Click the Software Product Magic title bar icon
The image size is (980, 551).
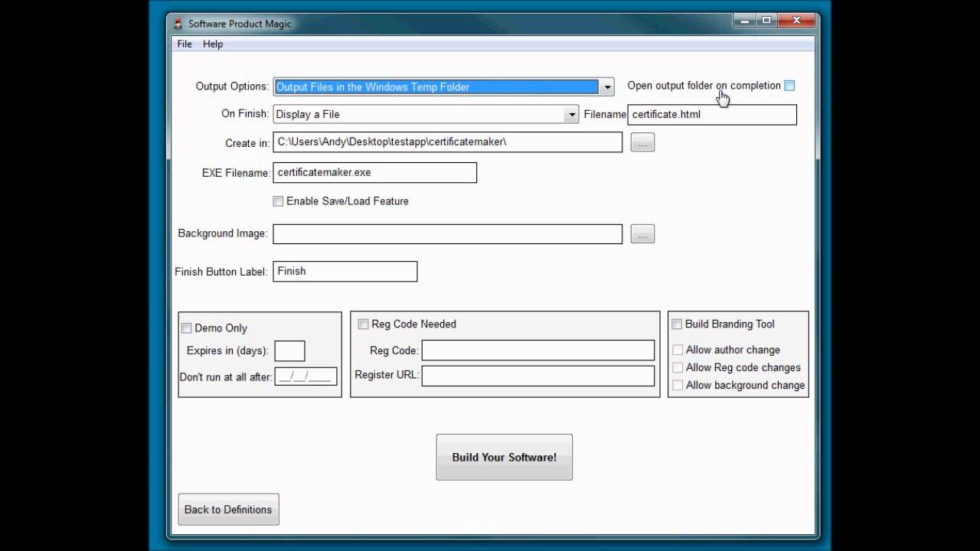click(178, 23)
